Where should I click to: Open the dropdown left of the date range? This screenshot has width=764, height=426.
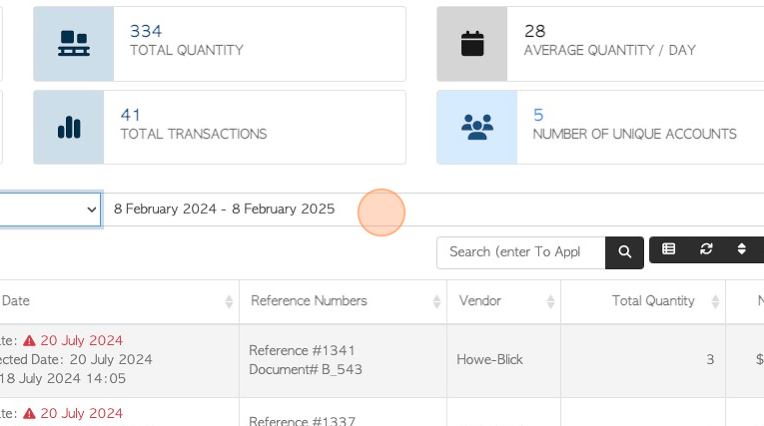pyautogui.click(x=50, y=209)
